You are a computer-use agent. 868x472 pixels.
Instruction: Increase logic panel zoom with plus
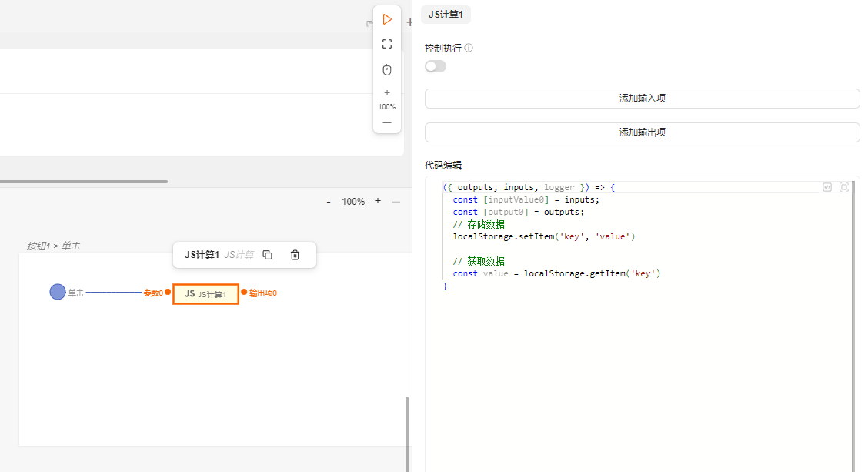click(378, 201)
